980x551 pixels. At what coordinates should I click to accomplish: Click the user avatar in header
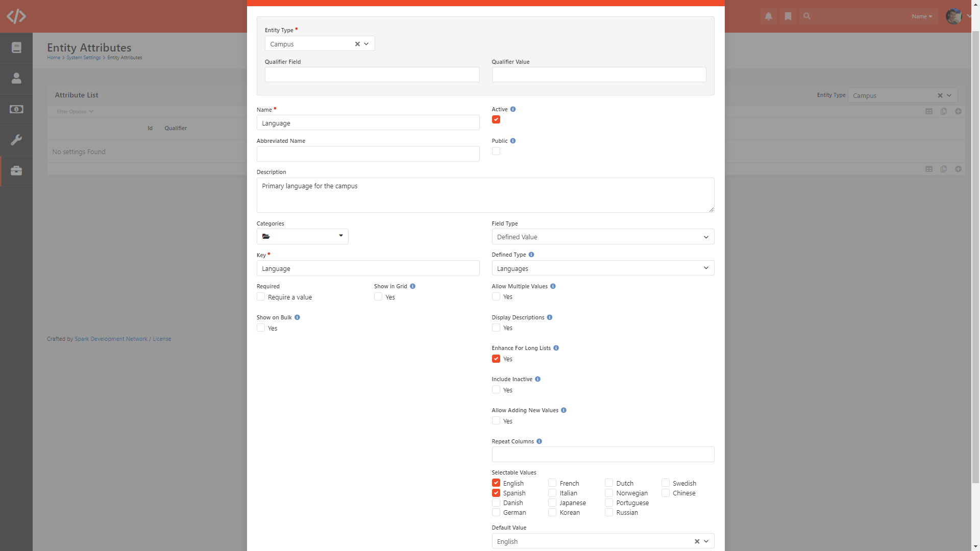(x=953, y=16)
